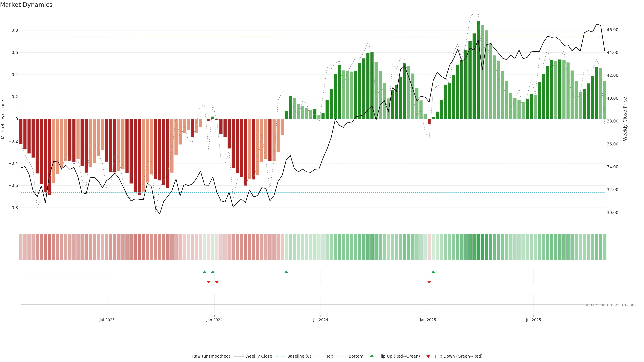The height and width of the screenshot is (362, 644).
Task: Click the Jul 2023 x-axis label
Action: coord(107,320)
